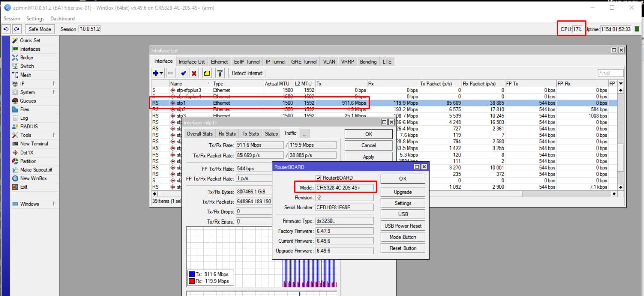This screenshot has height=296, width=644.
Task: Open the Switch sidebar item
Action: (x=27, y=66)
